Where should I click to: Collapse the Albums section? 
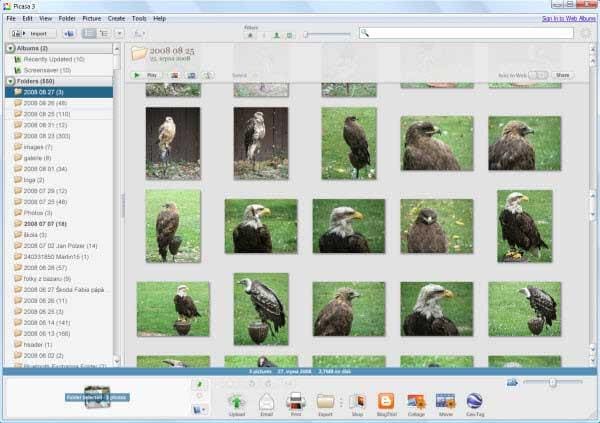pos(10,48)
